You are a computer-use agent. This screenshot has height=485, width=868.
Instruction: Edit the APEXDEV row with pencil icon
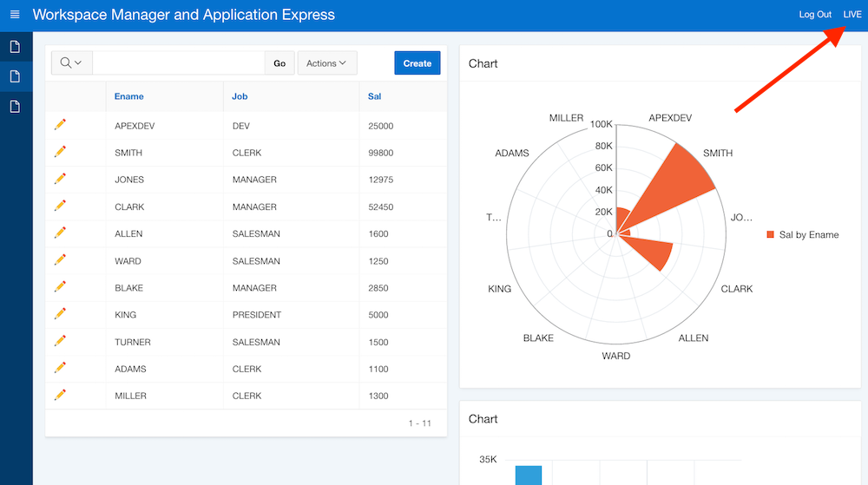60,125
